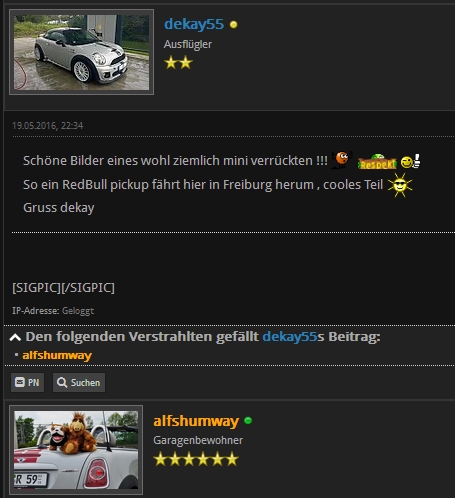Click the envelope icon on the PN button
The image size is (455, 498).
pyautogui.click(x=20, y=382)
